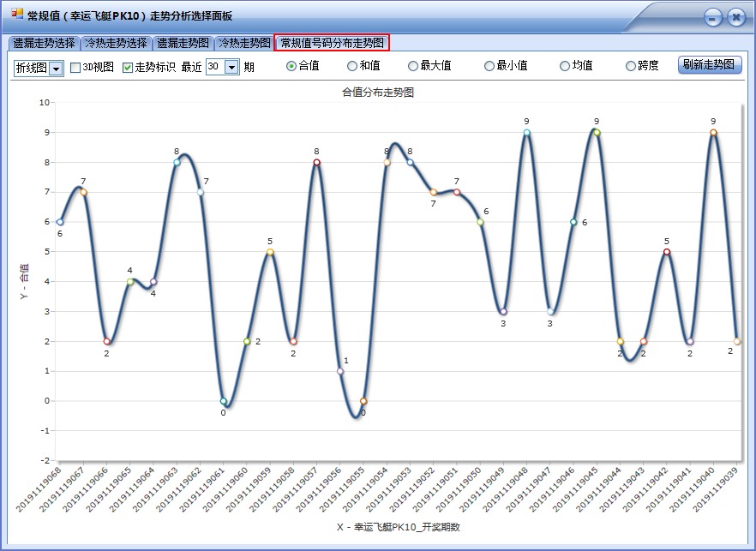Image resolution: width=756 pixels, height=551 pixels.
Task: Click the data point for period 20191119057
Action: [316, 162]
